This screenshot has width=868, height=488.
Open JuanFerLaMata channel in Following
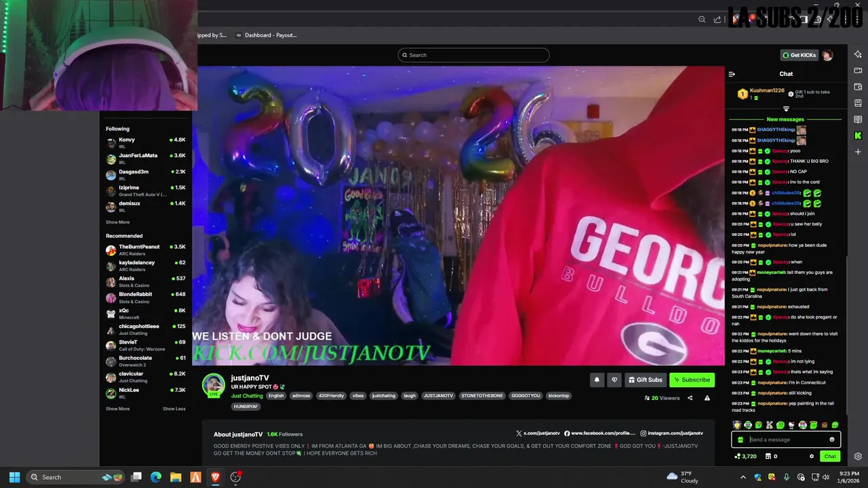146,159
